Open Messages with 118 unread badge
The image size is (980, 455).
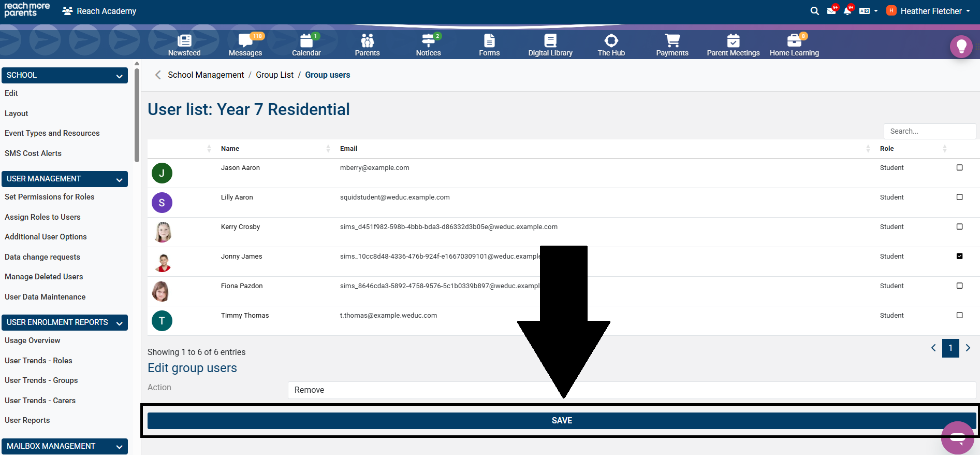[x=245, y=45]
